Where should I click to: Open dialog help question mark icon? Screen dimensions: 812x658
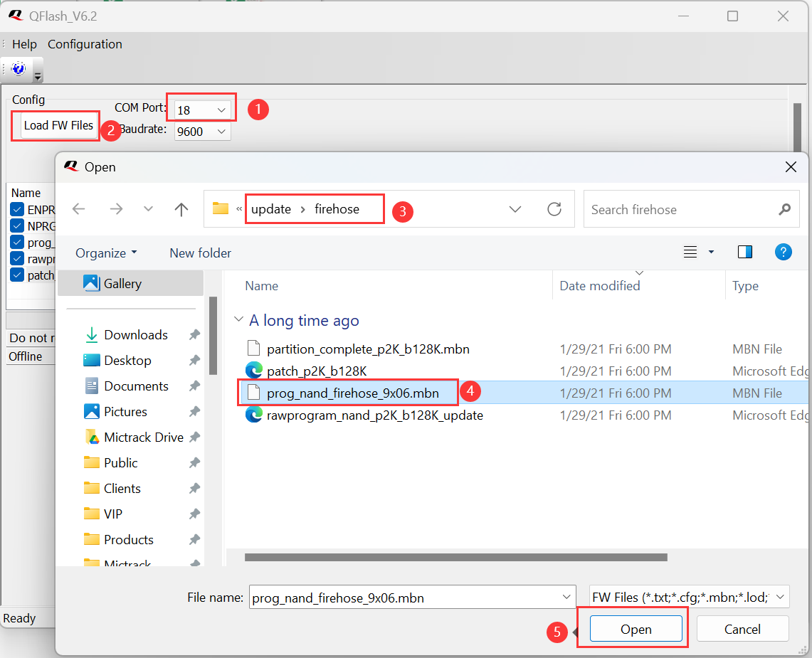pyautogui.click(x=783, y=252)
